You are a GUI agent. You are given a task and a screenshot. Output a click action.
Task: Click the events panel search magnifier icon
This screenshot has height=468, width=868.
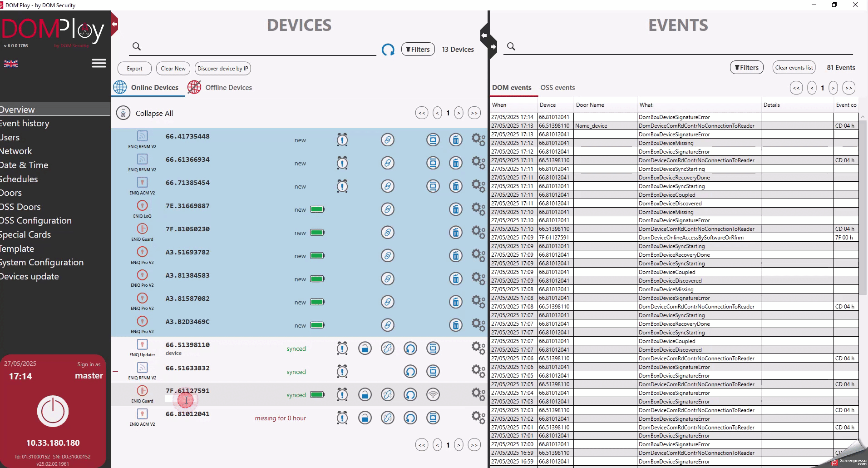click(511, 46)
